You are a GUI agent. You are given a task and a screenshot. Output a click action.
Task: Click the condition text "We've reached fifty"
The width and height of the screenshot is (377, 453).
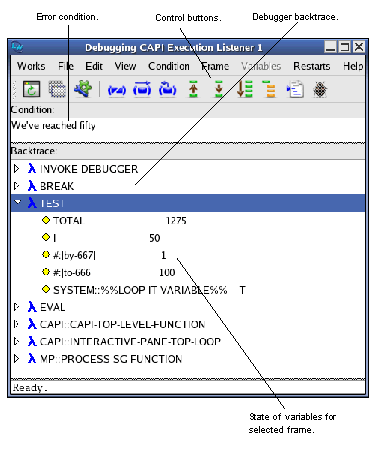tap(53, 125)
